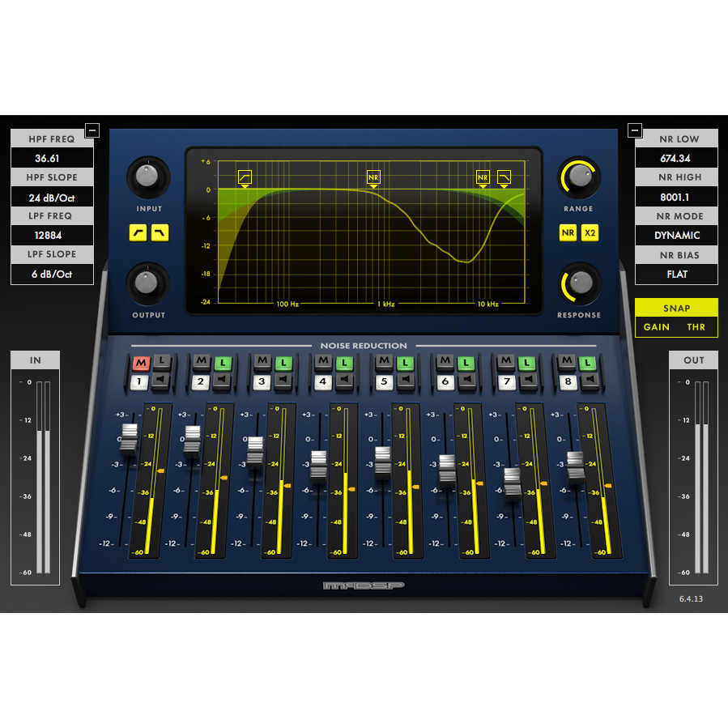Collapse the right NR parameters panel
The width and height of the screenshot is (728, 728).
(x=636, y=130)
